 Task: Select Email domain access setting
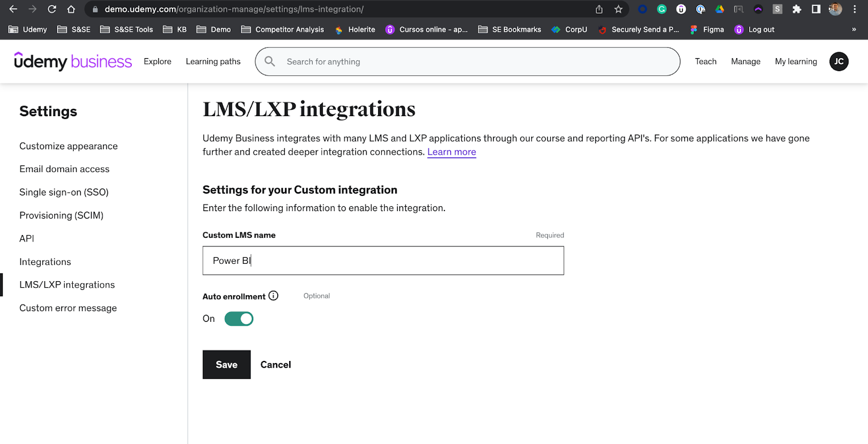65,169
